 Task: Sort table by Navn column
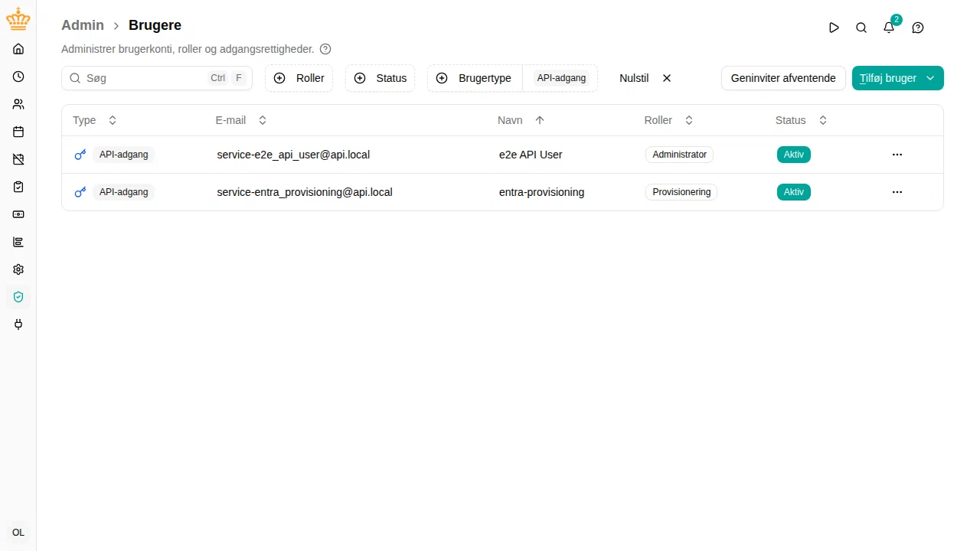pyautogui.click(x=521, y=120)
